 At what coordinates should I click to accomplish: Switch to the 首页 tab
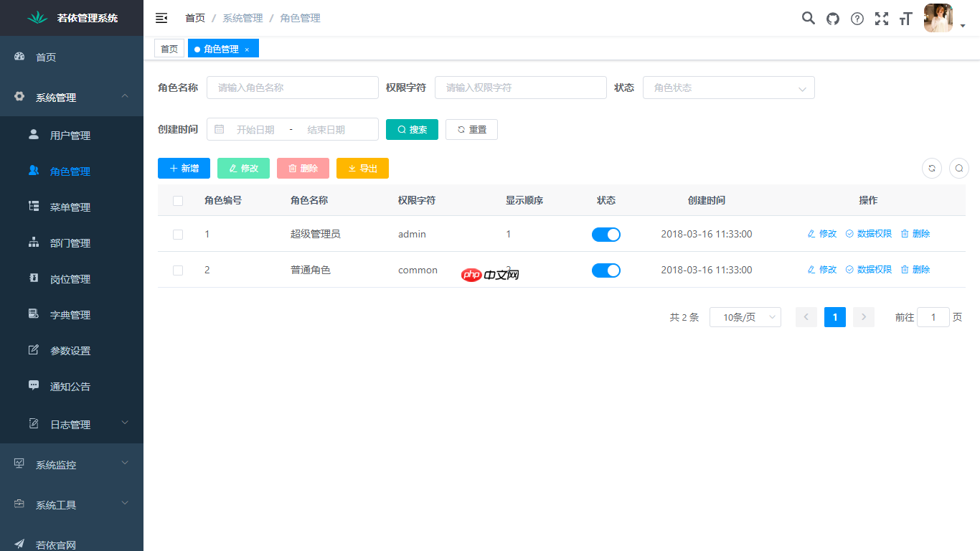click(169, 48)
